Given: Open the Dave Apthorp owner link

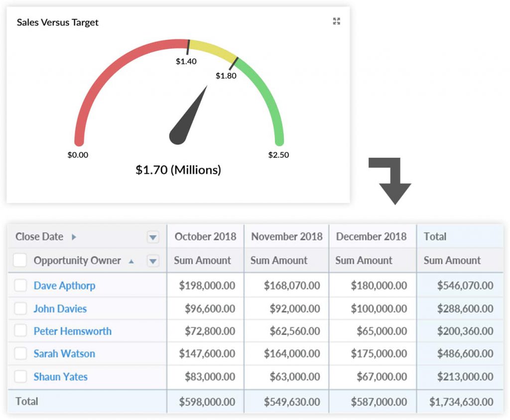Looking at the screenshot, I should (x=64, y=286).
